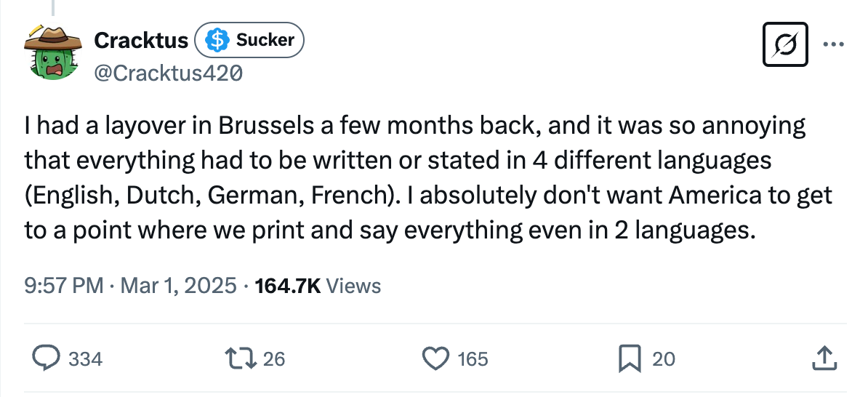This screenshot has width=868, height=397.
Task: Click the 334 replies count
Action: coord(85,358)
